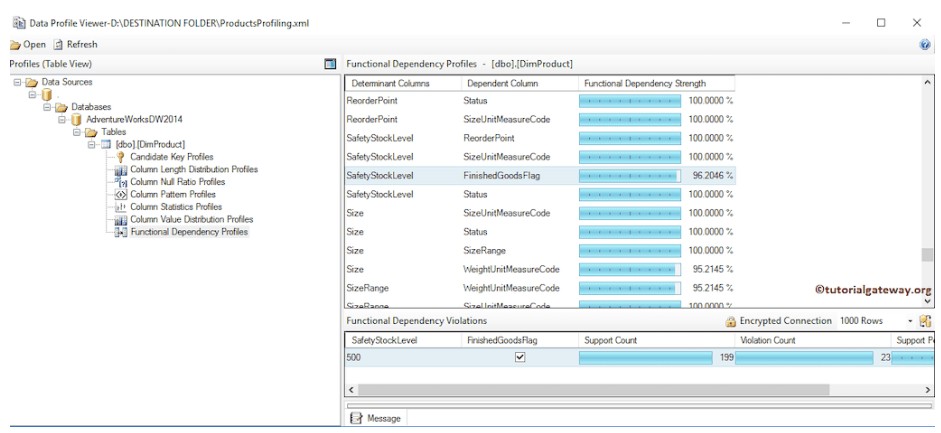Click the [dbo].[DimProduct] table icon

[x=106, y=145]
